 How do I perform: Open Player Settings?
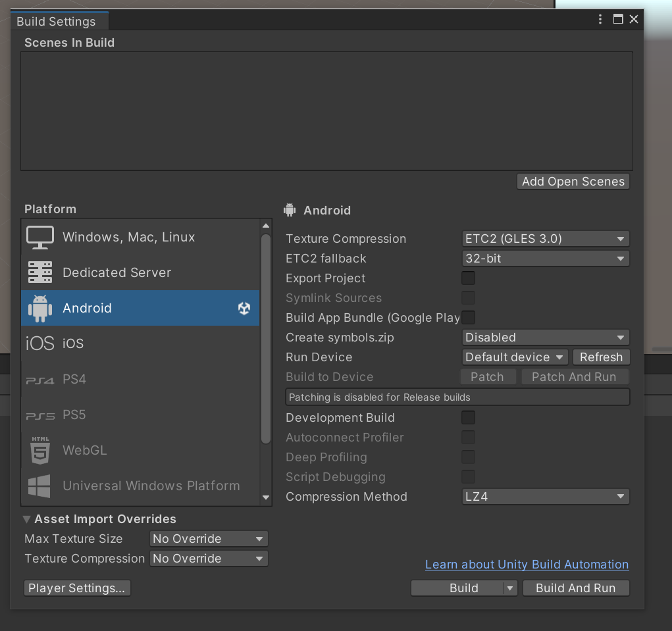pos(77,588)
